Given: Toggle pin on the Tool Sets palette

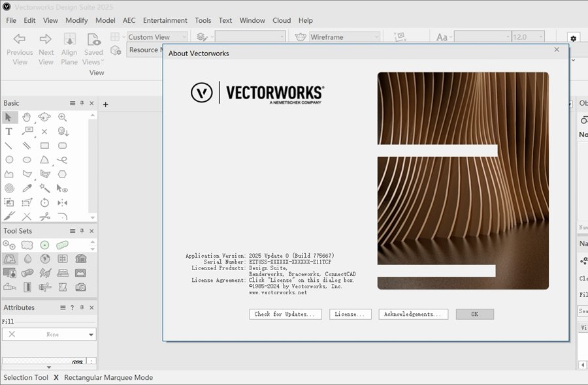Looking at the screenshot, I should (82, 231).
